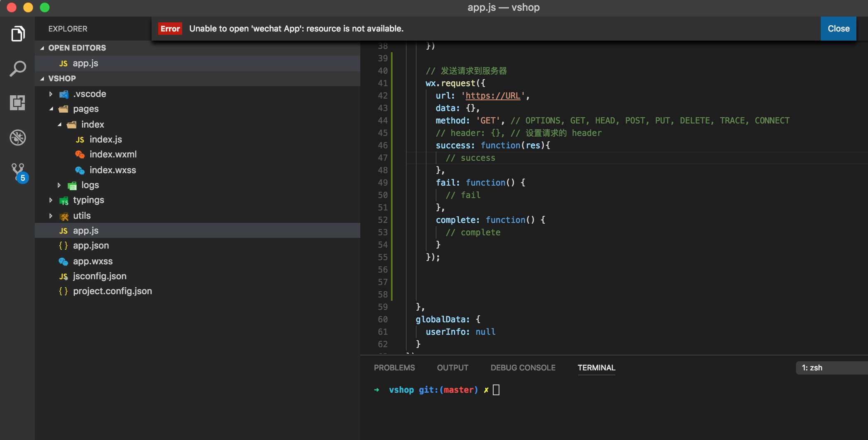Screen dimensions: 868x440
Task: Place cursor on wx.request code line
Action: click(455, 83)
